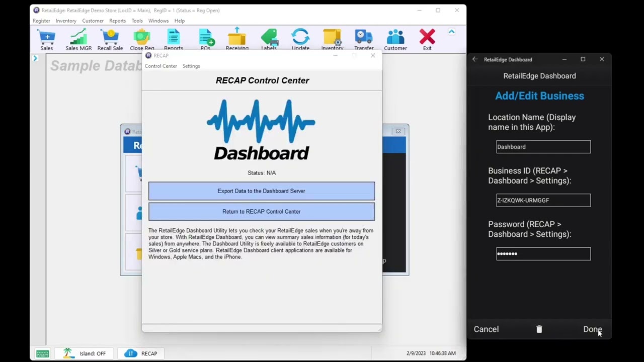Click the Location Name input field
644x362 pixels.
point(543,147)
